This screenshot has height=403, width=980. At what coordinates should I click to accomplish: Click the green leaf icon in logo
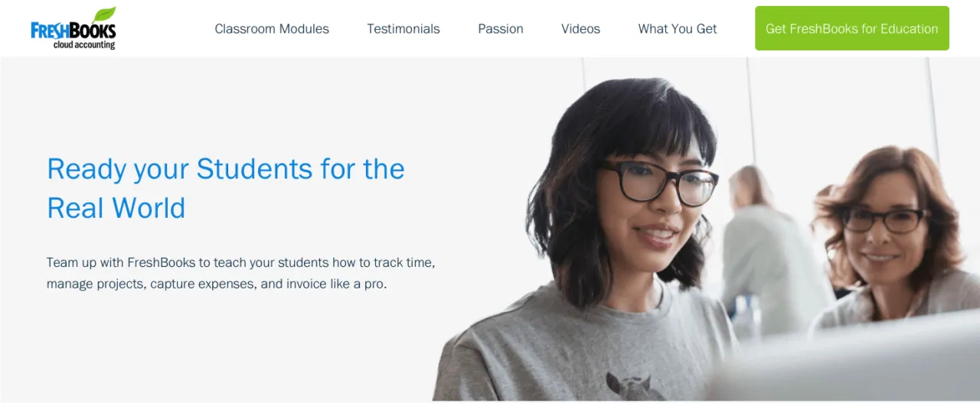coord(104,15)
